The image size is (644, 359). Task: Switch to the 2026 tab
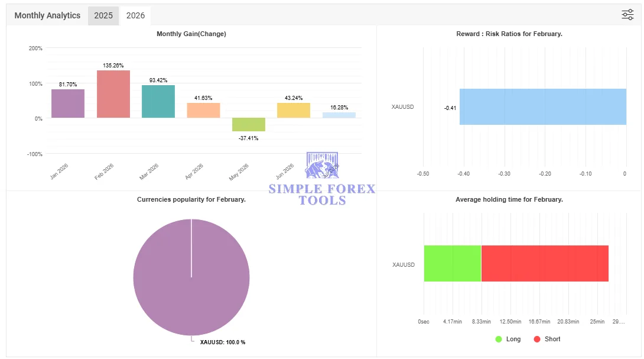click(x=135, y=15)
